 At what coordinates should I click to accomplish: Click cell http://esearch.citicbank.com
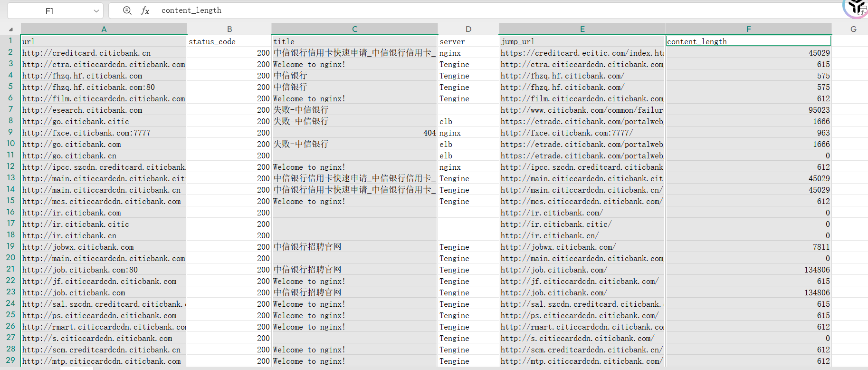click(104, 110)
